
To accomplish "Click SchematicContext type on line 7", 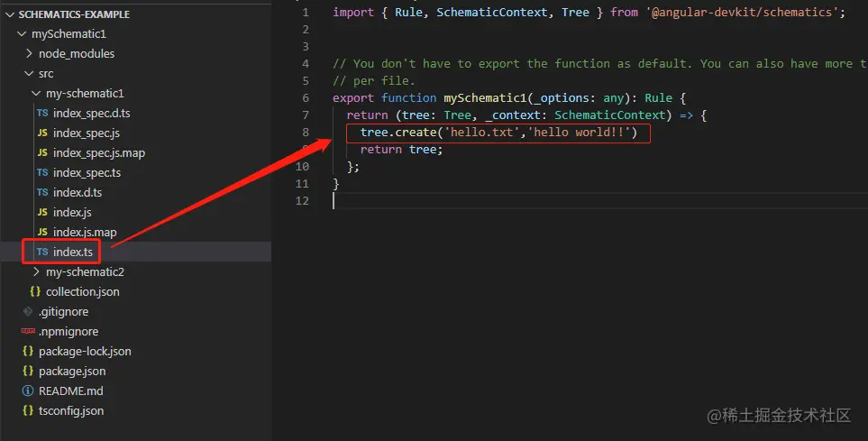I will [x=609, y=115].
